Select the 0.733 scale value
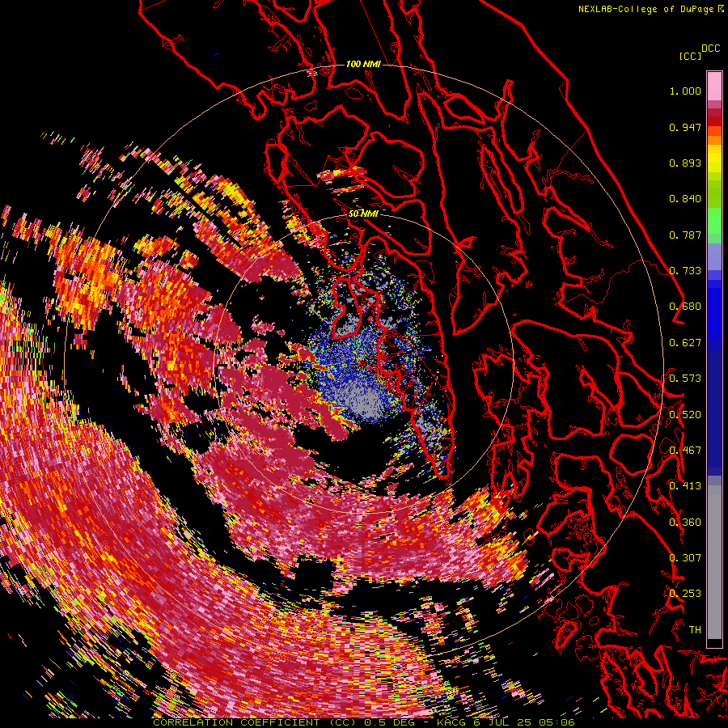Viewport: 728px width, 728px height. 685,271
